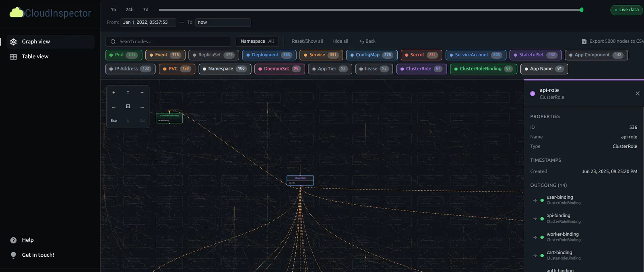This screenshot has height=272, width=644.
Task: Follow arrow to api-binding node
Action: pyautogui.click(x=535, y=219)
